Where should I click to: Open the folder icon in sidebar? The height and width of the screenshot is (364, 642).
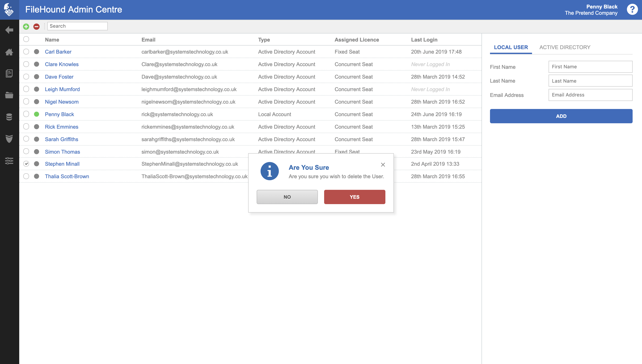tap(9, 95)
